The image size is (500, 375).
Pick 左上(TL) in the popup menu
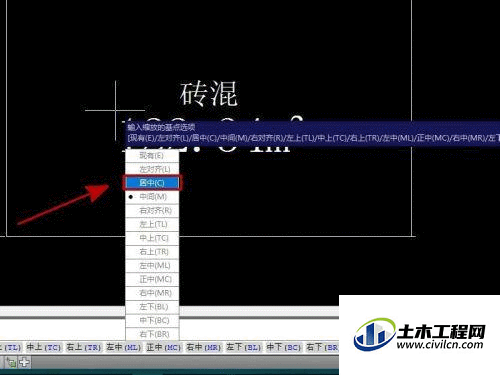coord(152,224)
